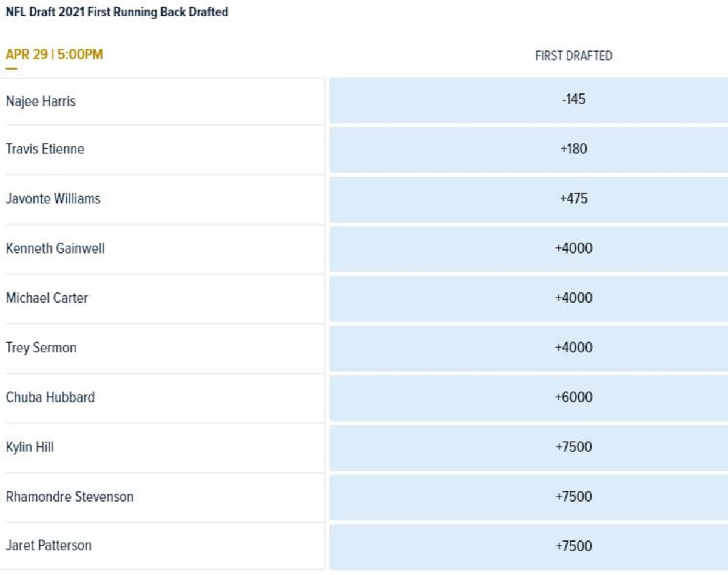The width and height of the screenshot is (728, 575).
Task: Click the Jaret Patterson name
Action: click(x=49, y=546)
